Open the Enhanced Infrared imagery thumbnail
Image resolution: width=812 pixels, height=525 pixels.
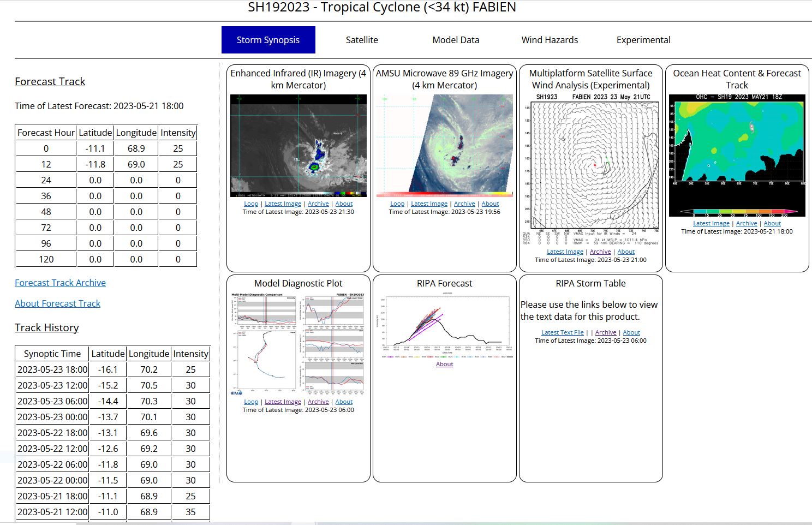(298, 146)
